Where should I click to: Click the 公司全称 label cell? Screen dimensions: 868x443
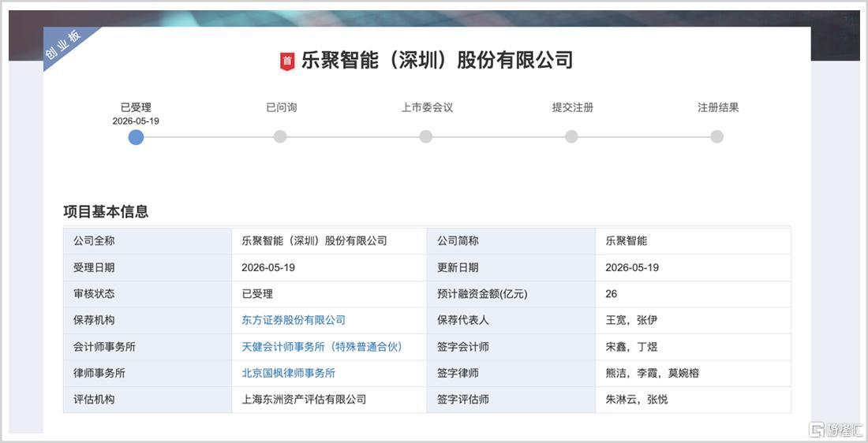click(148, 241)
